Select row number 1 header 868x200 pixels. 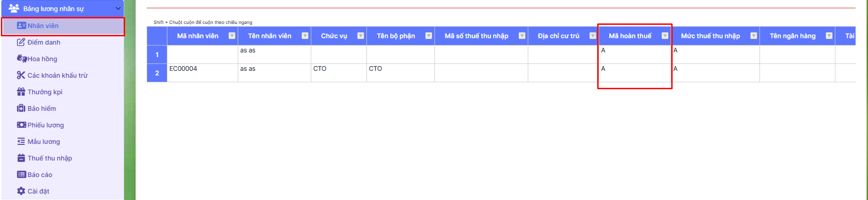click(x=157, y=55)
